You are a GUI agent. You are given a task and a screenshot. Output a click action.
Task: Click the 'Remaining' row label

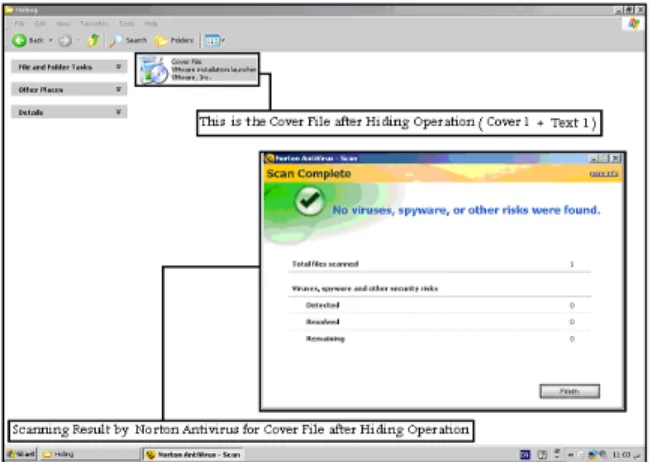click(x=325, y=338)
